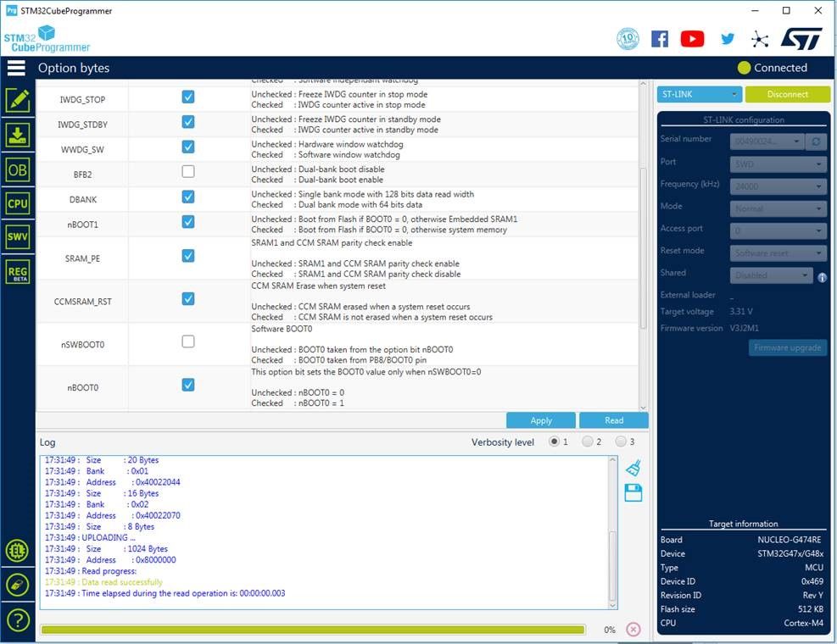837x644 pixels.
Task: Open the Mode dropdown
Action: [x=778, y=208]
